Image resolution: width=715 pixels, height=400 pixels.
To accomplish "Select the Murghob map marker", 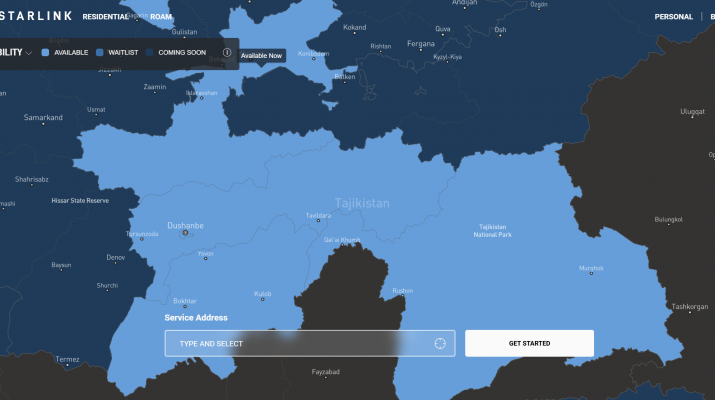I will coord(591,274).
